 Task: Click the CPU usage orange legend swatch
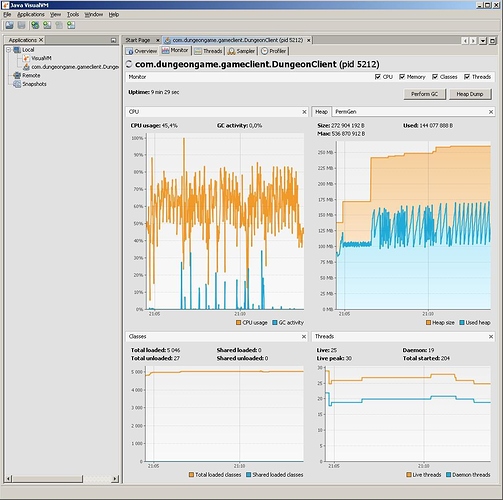(238, 323)
